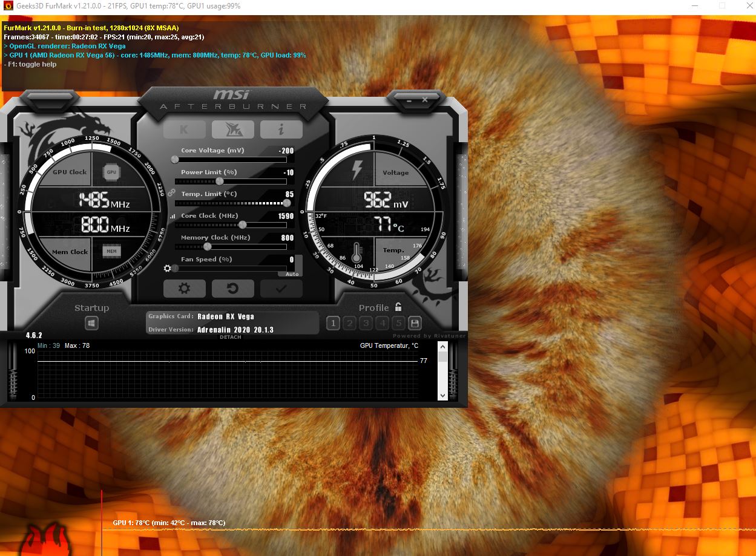Select profile slot 3
The image size is (756, 556).
pos(366,323)
